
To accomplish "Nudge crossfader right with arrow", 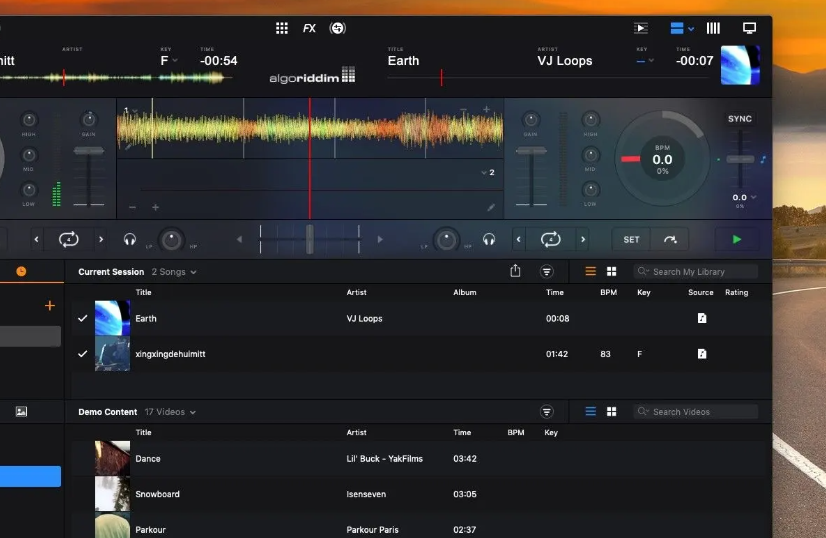I will [x=380, y=240].
